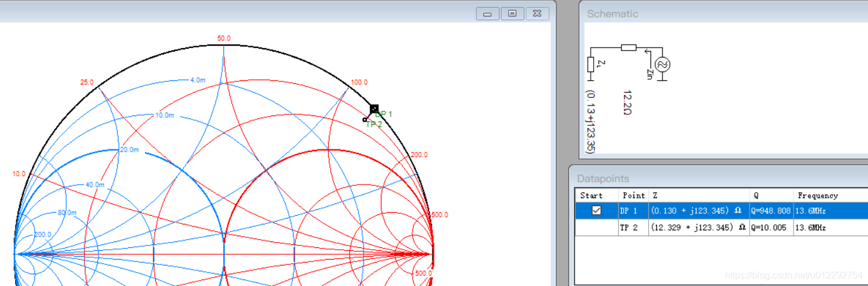Click the 10.0m admittance label

click(165, 115)
